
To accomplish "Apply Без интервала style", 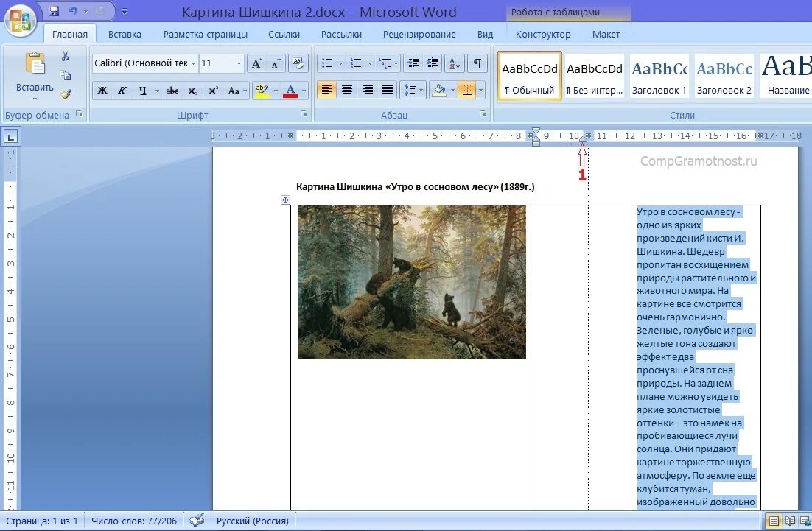I will pos(595,76).
